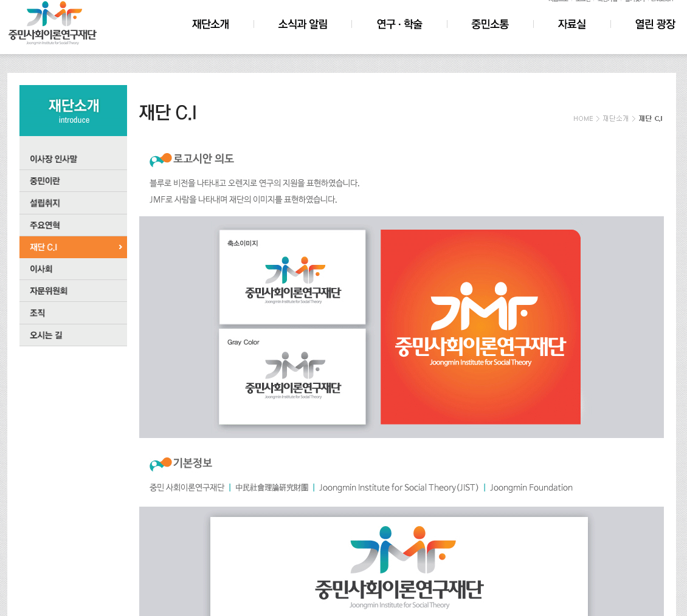Open the 열린 광장 top menu
Screen dimensions: 687x616
pyautogui.click(x=655, y=24)
